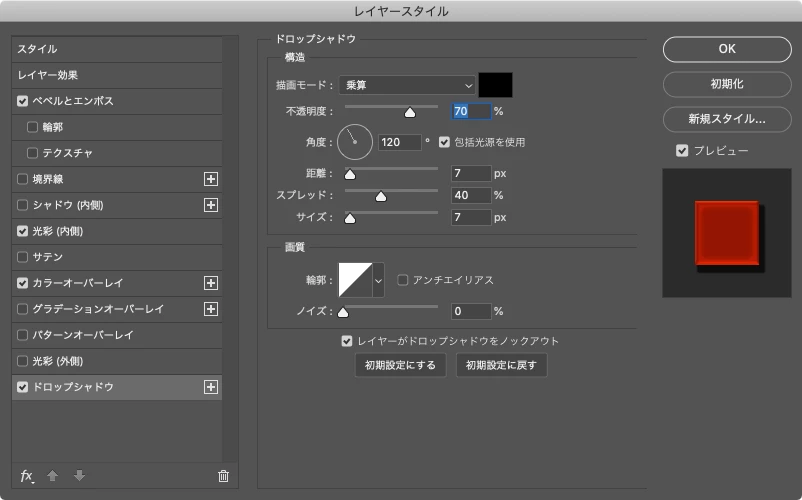Enable the 境界線 checkbox
This screenshot has height=500, width=802.
23,179
